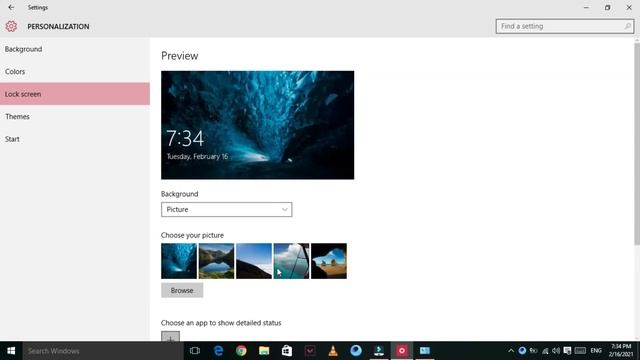Open the blue round globe taskbar app
Screen dimensions: 640x360
tap(356, 351)
